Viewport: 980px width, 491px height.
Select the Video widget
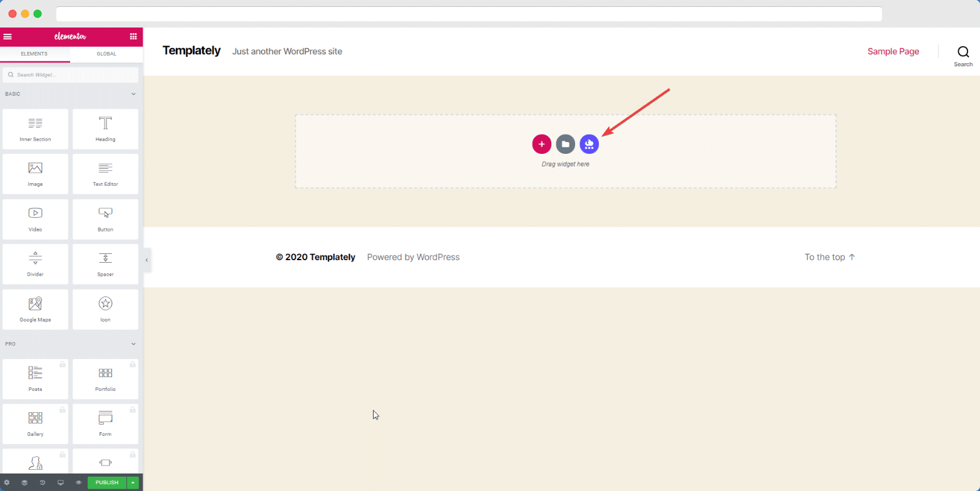tap(35, 219)
